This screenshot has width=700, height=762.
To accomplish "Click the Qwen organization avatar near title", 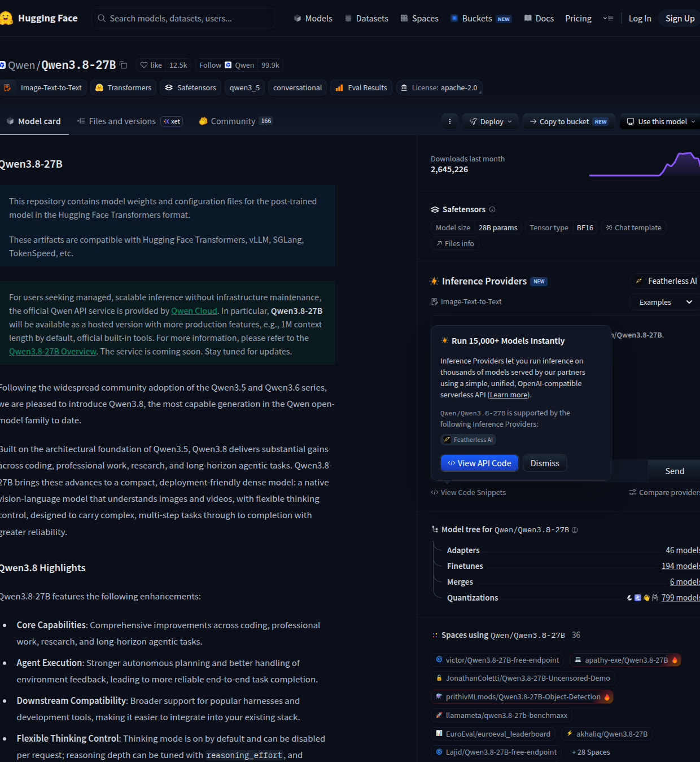I will (x=3, y=65).
